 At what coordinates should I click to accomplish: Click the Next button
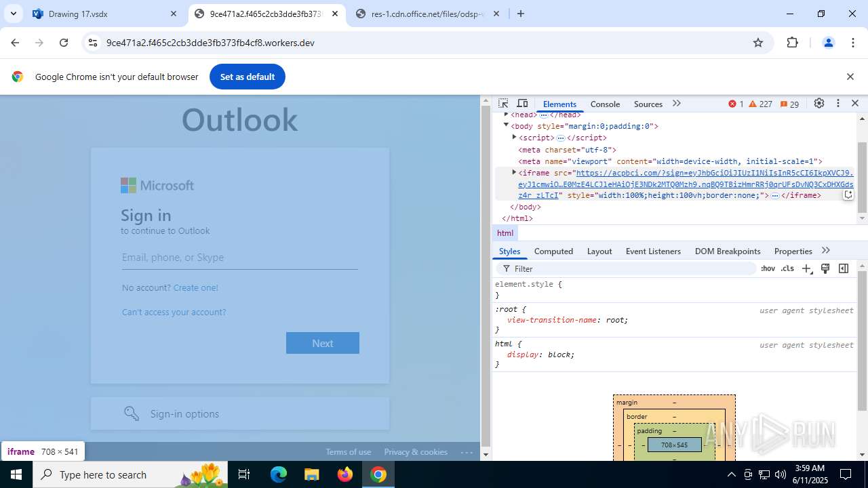coord(323,343)
